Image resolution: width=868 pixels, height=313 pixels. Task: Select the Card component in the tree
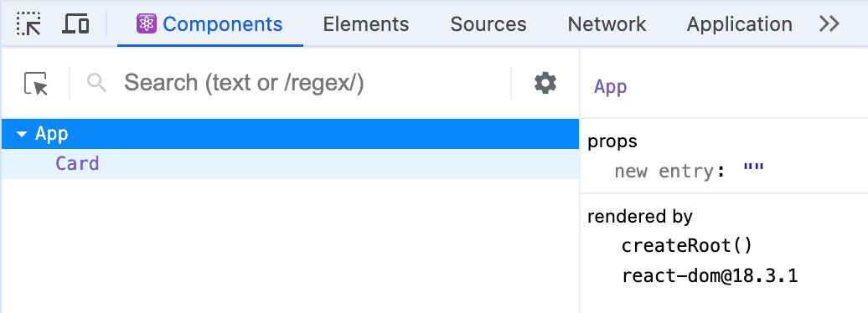click(290, 164)
